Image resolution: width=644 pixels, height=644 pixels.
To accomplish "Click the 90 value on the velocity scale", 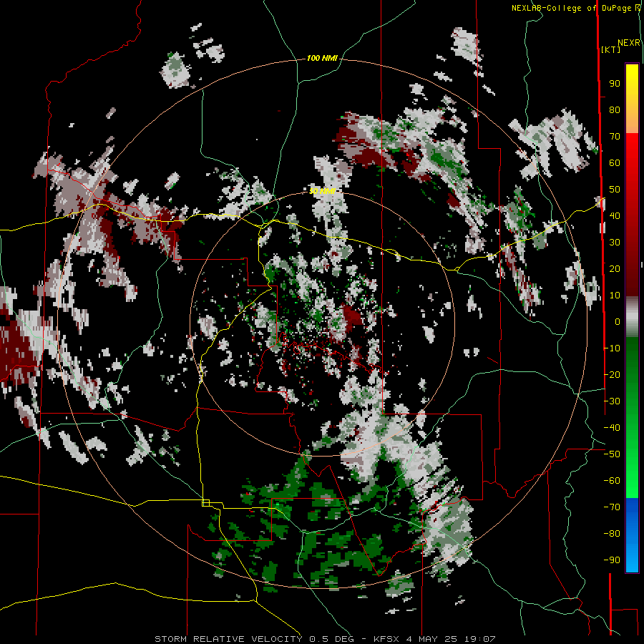I will 615,84.
